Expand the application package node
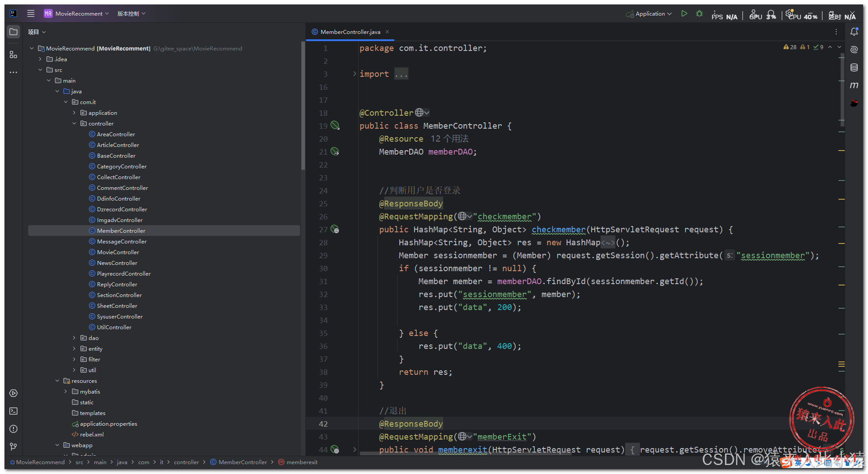 click(x=74, y=113)
